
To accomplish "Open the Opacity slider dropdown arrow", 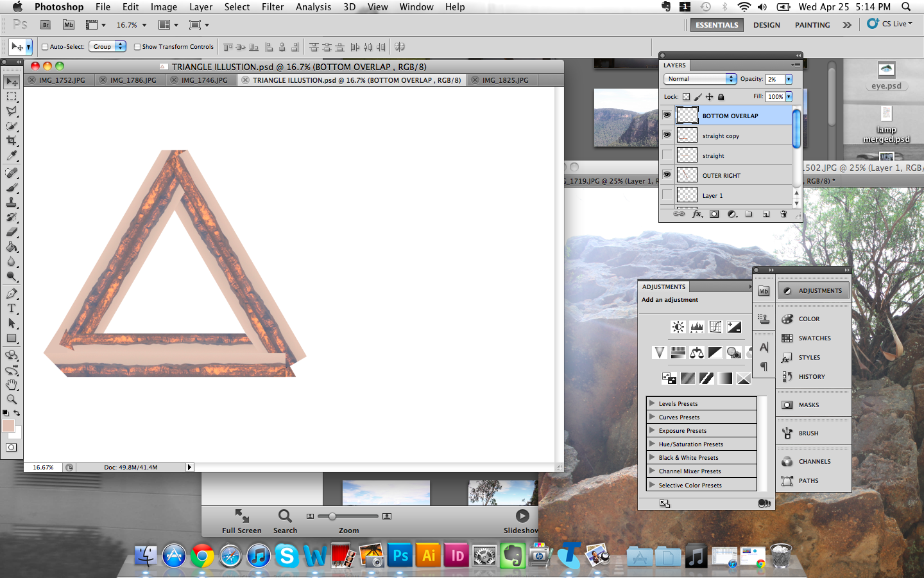I will pyautogui.click(x=789, y=79).
